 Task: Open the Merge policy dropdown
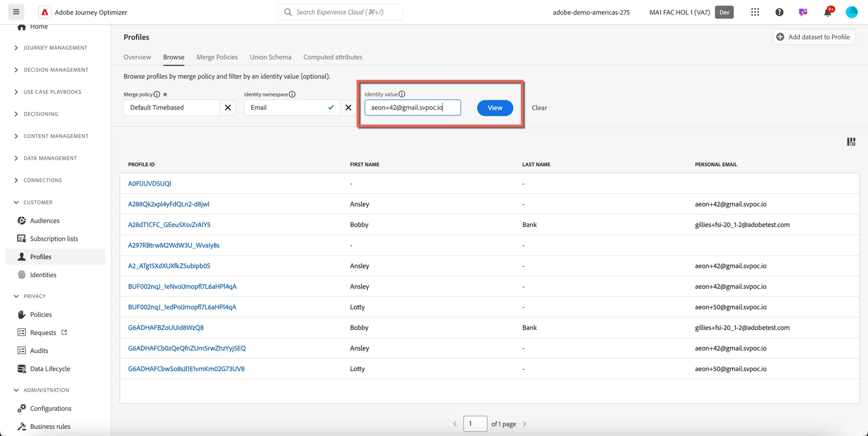172,107
